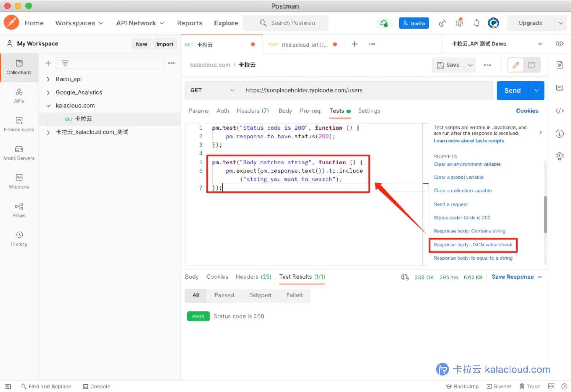Open code snippet icon

tap(560, 111)
